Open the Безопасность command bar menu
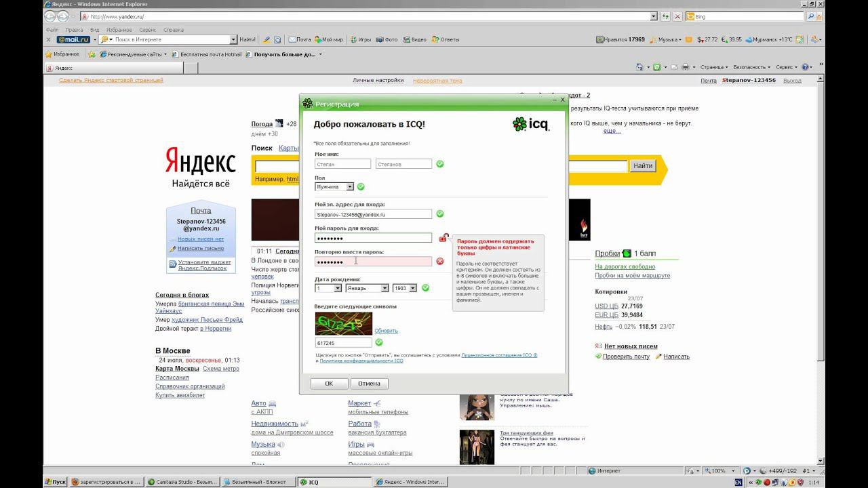 (751, 67)
